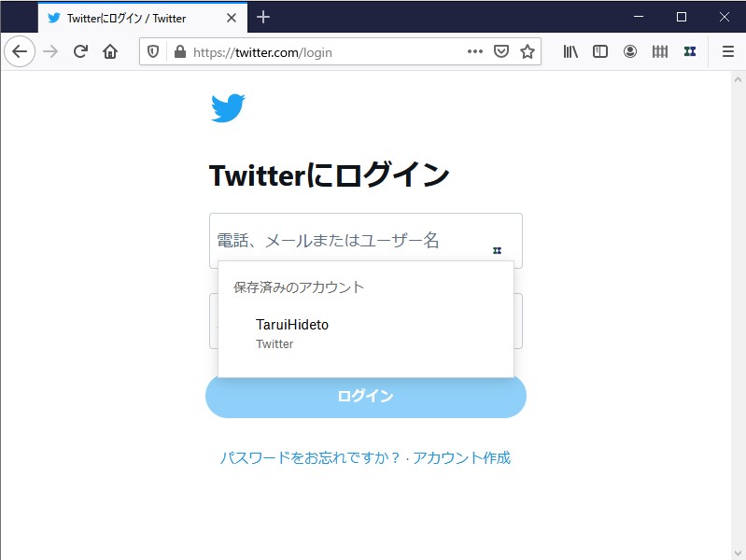Click the password manager icon in username field
The height and width of the screenshot is (560, 746).
[497, 250]
